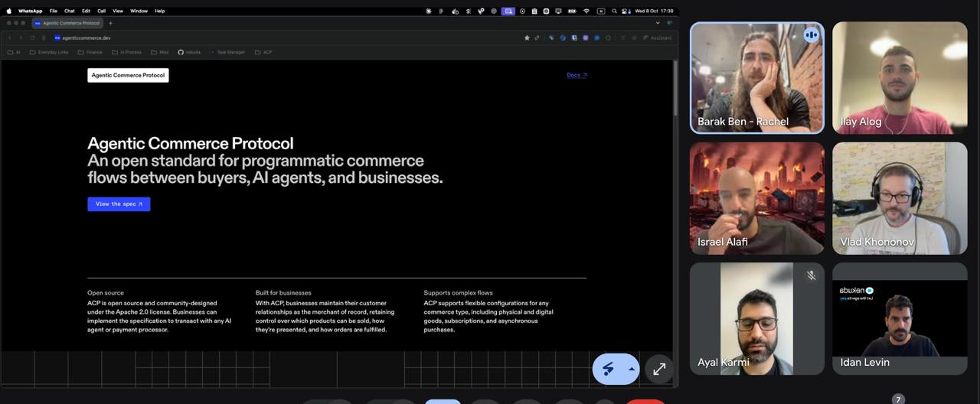The width and height of the screenshot is (980, 404).
Task: Open the Finance bookmark folder
Action: (90, 52)
